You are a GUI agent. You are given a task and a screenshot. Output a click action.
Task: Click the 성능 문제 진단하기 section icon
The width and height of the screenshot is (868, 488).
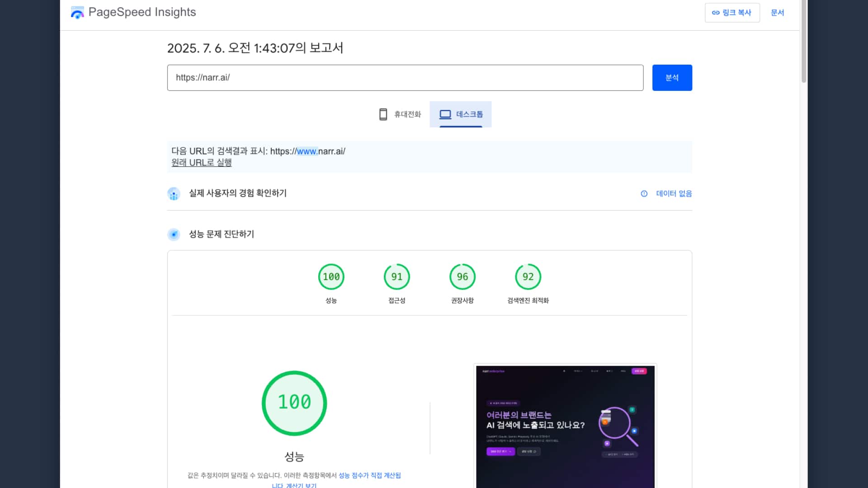click(174, 235)
